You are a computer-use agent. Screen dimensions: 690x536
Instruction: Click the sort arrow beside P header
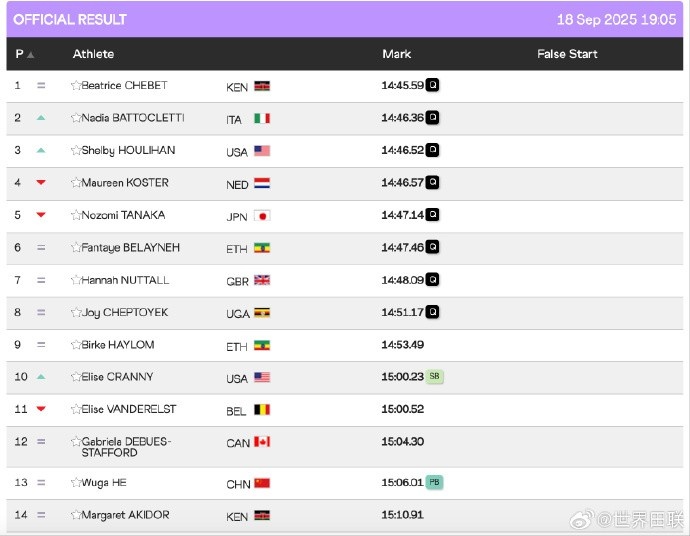pyautogui.click(x=31, y=55)
